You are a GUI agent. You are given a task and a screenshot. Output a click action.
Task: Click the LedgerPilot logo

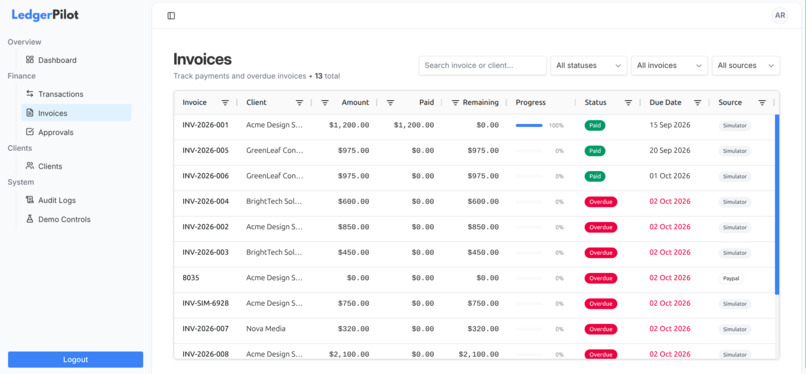pos(45,15)
